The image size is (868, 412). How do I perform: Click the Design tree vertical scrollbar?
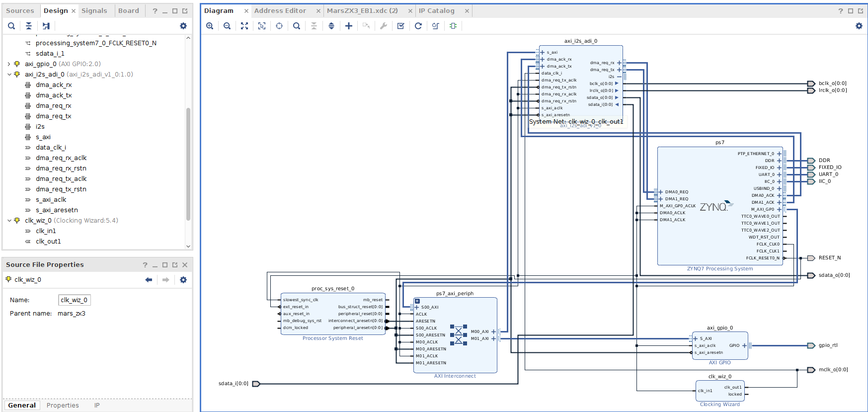pyautogui.click(x=188, y=164)
